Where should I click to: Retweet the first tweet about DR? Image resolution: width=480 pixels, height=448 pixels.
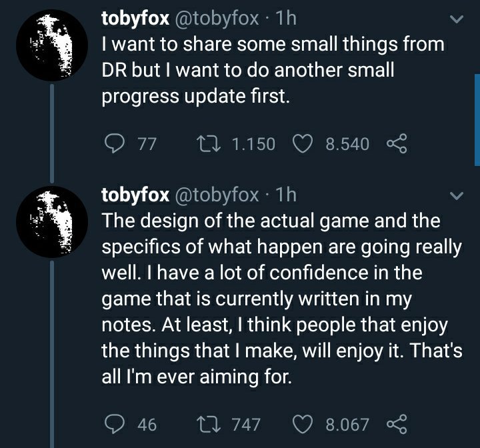[x=208, y=143]
